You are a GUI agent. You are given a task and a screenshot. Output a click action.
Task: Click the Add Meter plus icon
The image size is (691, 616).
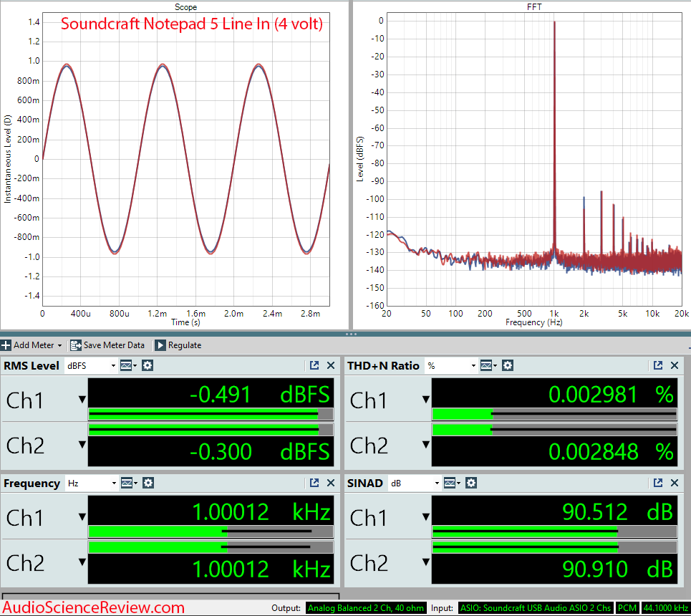click(x=6, y=345)
